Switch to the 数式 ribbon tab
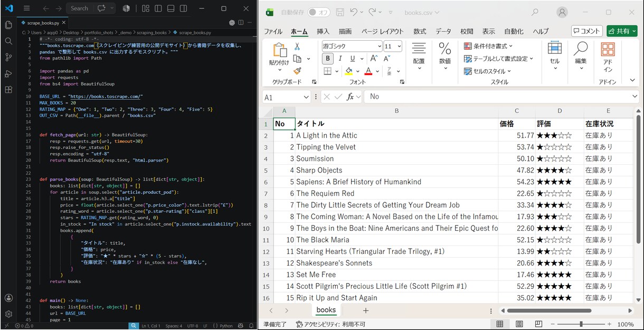This screenshot has height=330, width=644. click(x=420, y=31)
